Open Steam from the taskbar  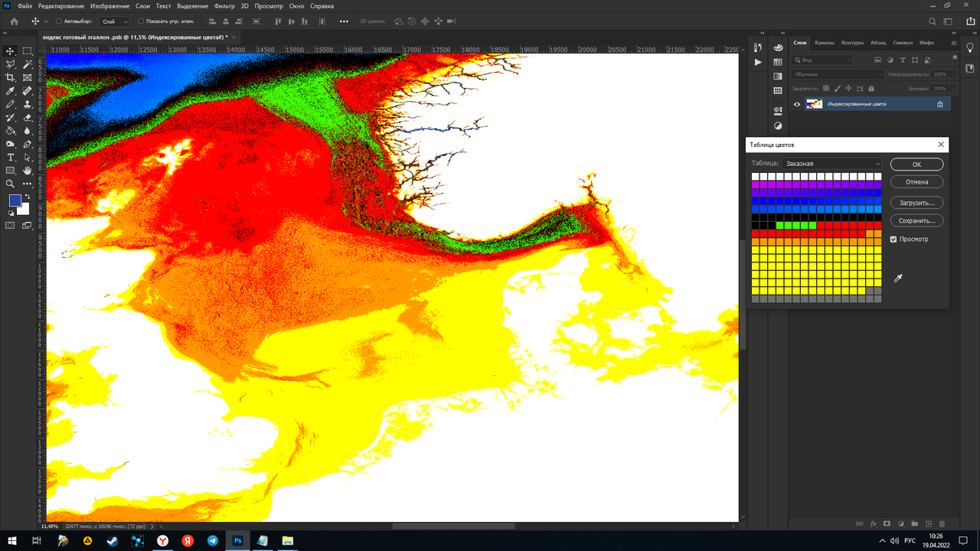point(113,540)
